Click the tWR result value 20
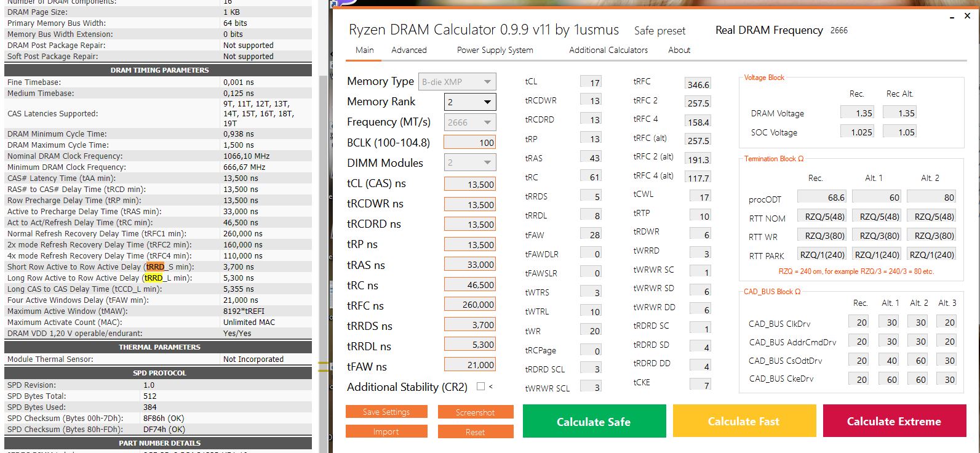The image size is (980, 453). 591,331
